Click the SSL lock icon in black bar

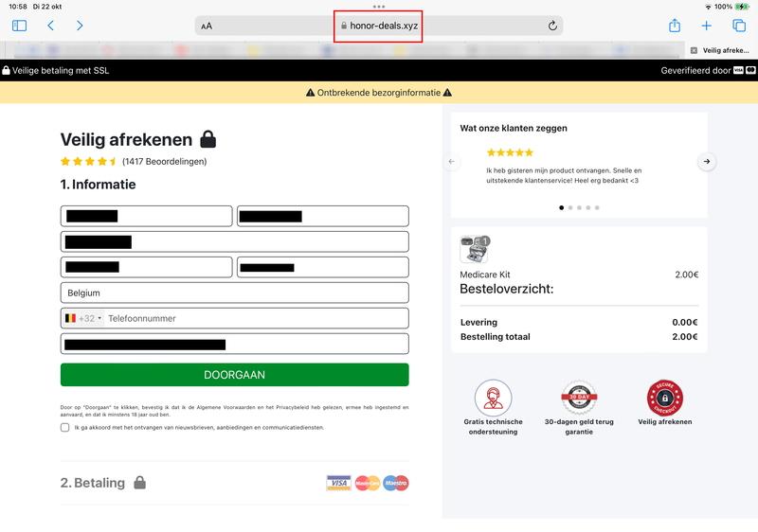6,70
